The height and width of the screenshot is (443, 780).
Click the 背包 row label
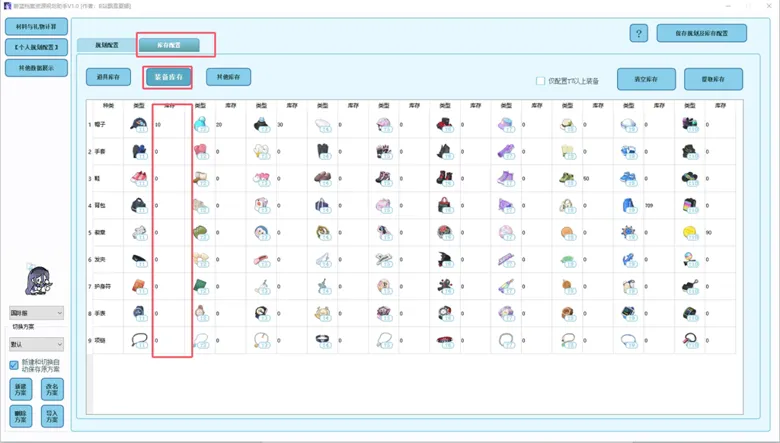[x=100, y=205]
